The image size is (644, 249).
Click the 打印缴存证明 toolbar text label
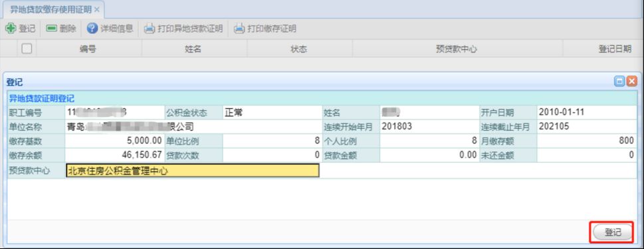click(x=271, y=29)
